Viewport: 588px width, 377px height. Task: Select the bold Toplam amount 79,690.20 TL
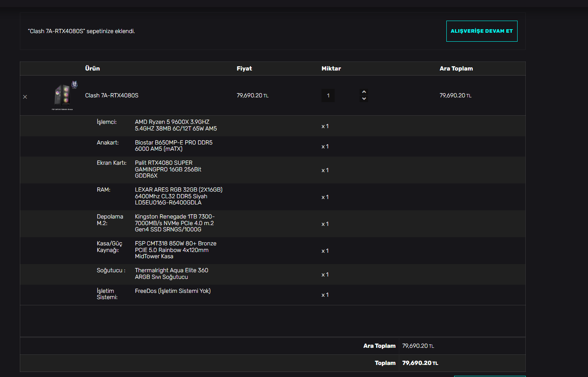420,363
